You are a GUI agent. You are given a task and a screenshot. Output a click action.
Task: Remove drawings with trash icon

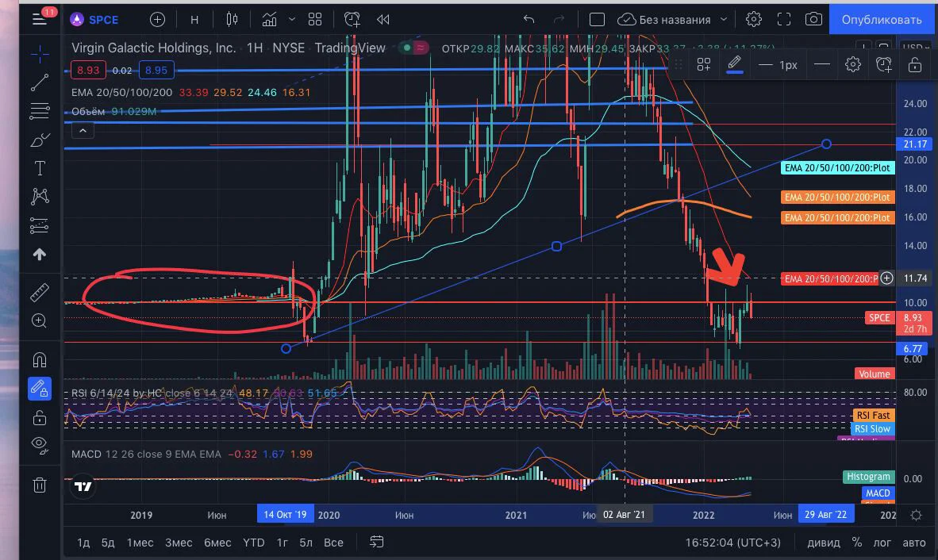coord(40,484)
